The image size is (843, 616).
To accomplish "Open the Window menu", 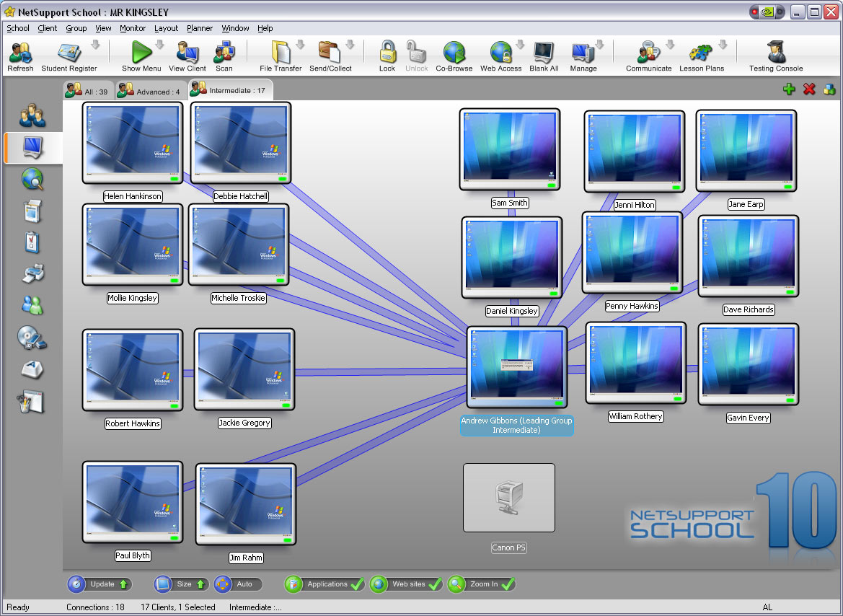I will [236, 29].
